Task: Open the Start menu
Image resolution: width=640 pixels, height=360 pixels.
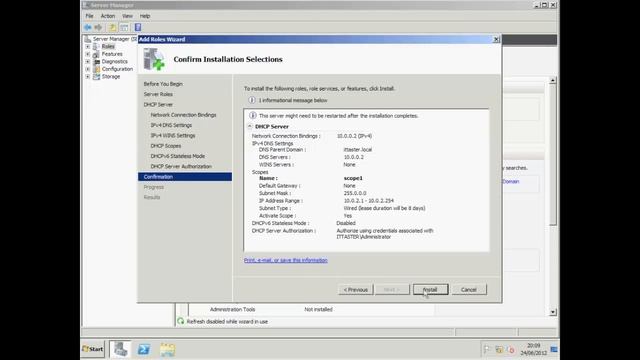Action: point(93,349)
